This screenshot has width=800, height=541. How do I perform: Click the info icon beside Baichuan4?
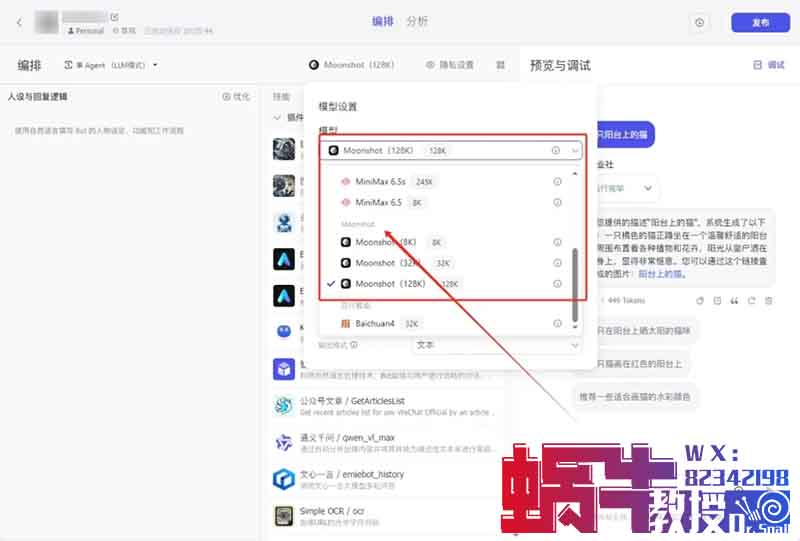pos(557,323)
